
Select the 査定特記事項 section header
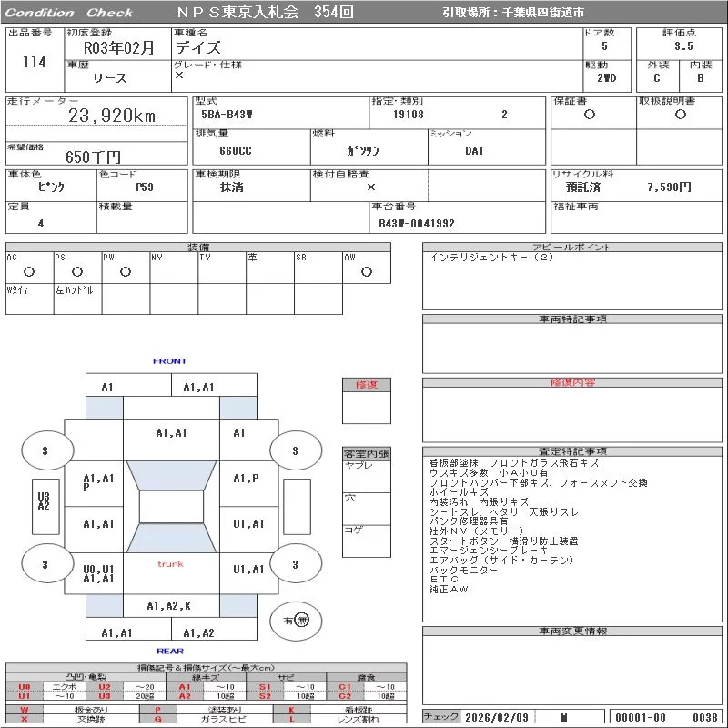point(573,451)
